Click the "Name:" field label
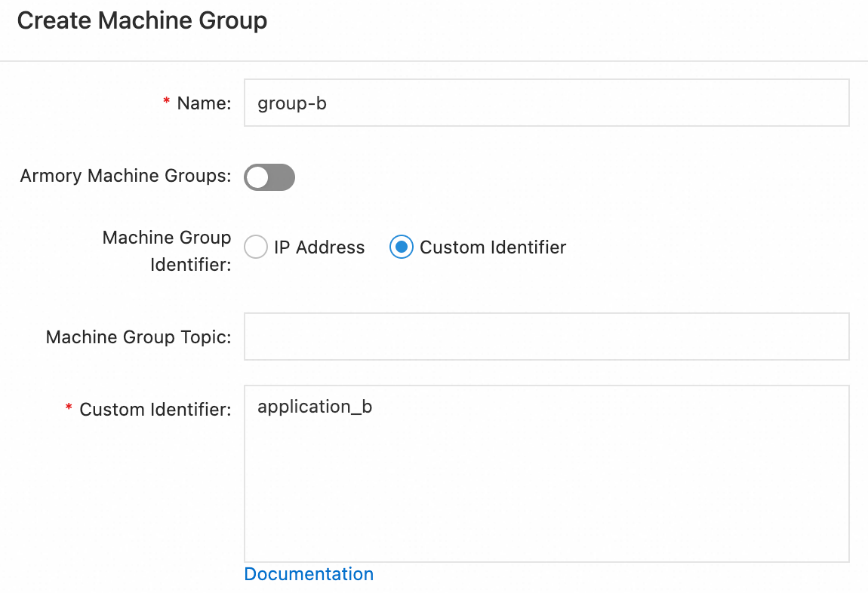This screenshot has width=868, height=593. pyautogui.click(x=204, y=103)
